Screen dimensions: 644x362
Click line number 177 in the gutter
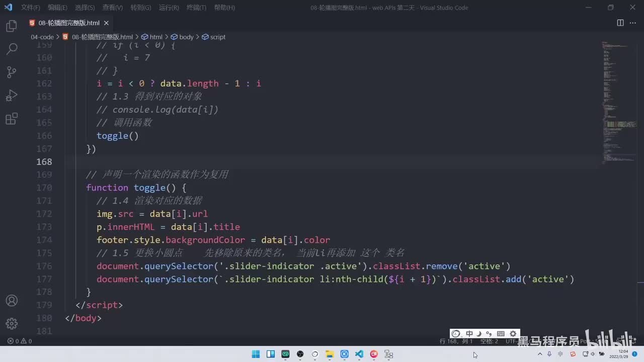44,279
